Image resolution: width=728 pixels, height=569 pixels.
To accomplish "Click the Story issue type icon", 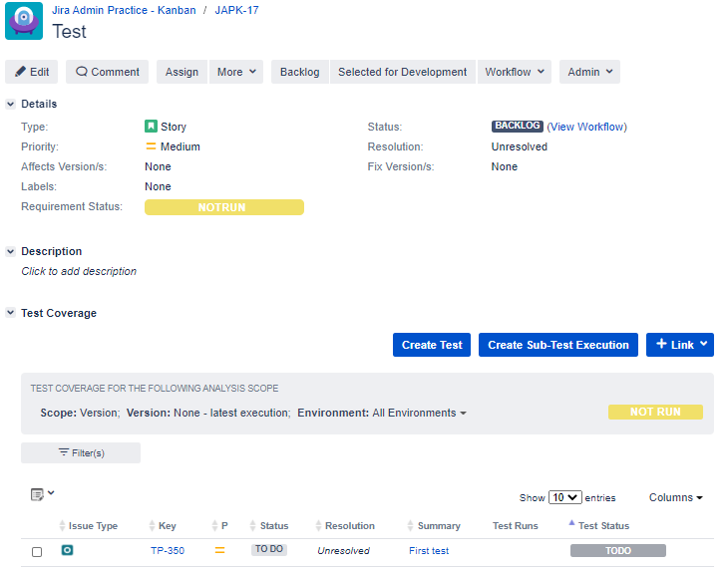I will pos(151,127).
